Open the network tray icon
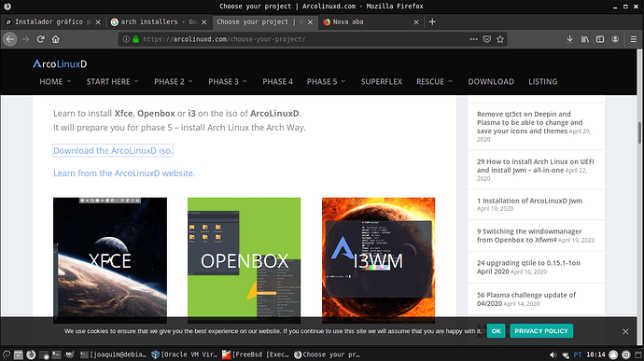This screenshot has height=361, width=644. [x=566, y=354]
